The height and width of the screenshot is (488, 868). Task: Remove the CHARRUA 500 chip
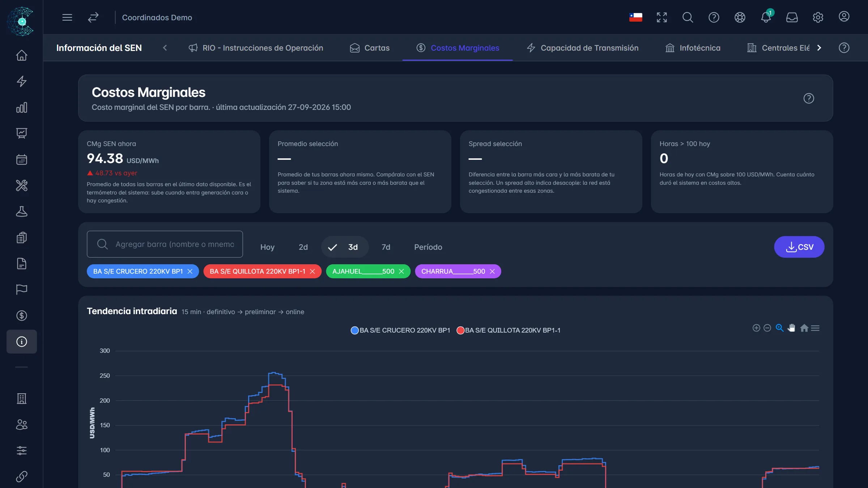pos(492,271)
